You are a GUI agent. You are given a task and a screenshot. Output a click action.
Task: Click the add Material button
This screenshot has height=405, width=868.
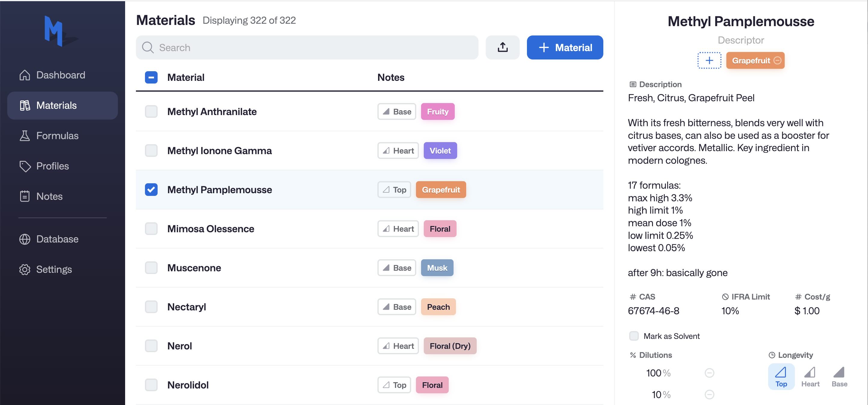565,47
